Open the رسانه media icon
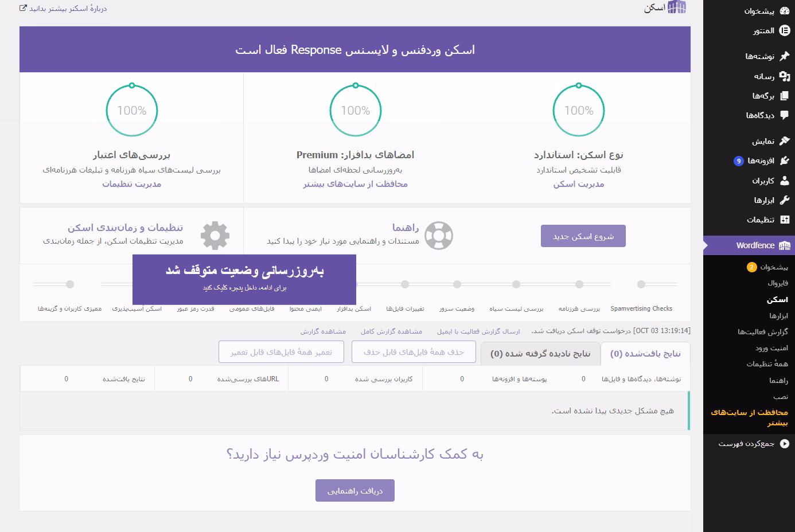This screenshot has width=795, height=532. (x=785, y=76)
